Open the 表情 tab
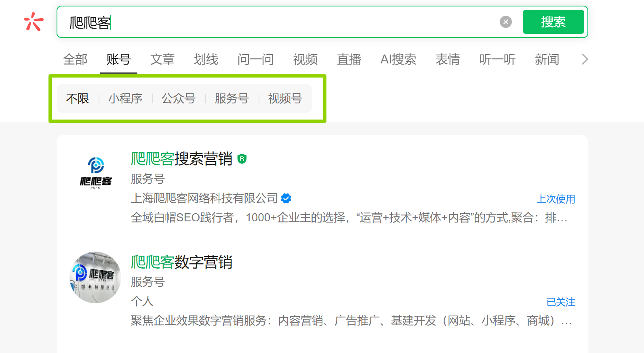 point(448,59)
